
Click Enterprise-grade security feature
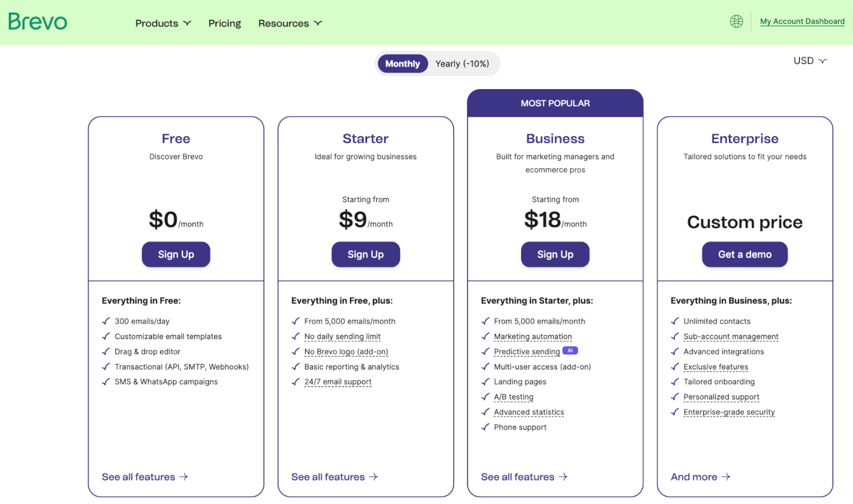(729, 412)
